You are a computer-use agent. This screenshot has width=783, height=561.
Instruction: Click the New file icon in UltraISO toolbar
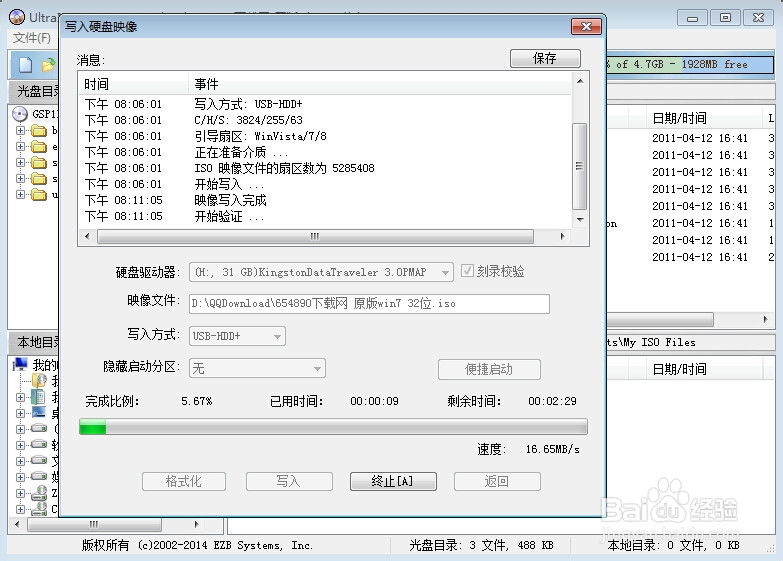tap(25, 64)
